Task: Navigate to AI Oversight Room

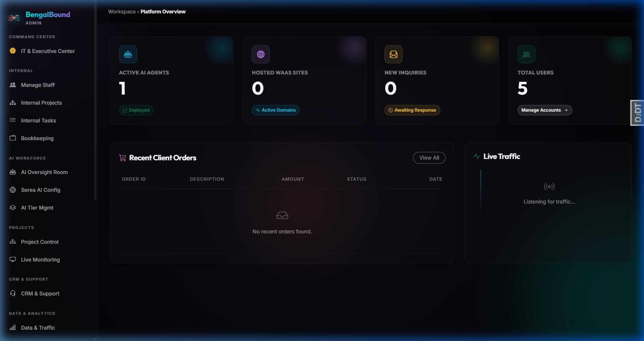Action: coord(44,172)
